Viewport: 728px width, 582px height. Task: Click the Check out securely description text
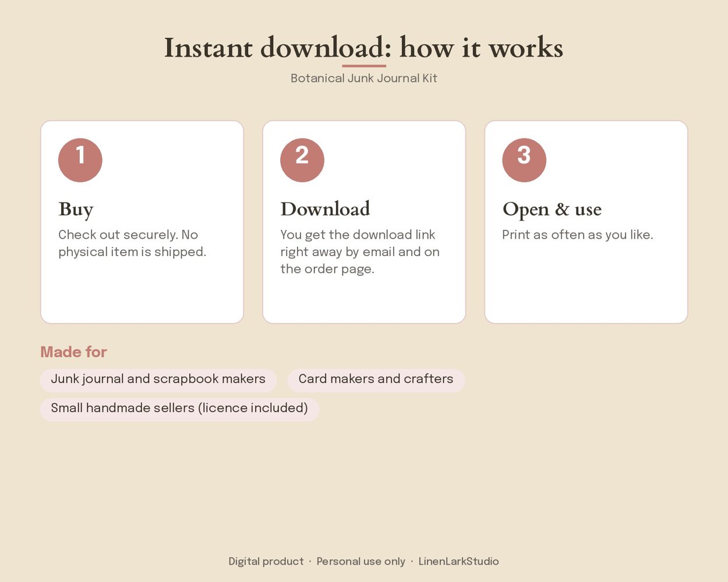coord(132,243)
